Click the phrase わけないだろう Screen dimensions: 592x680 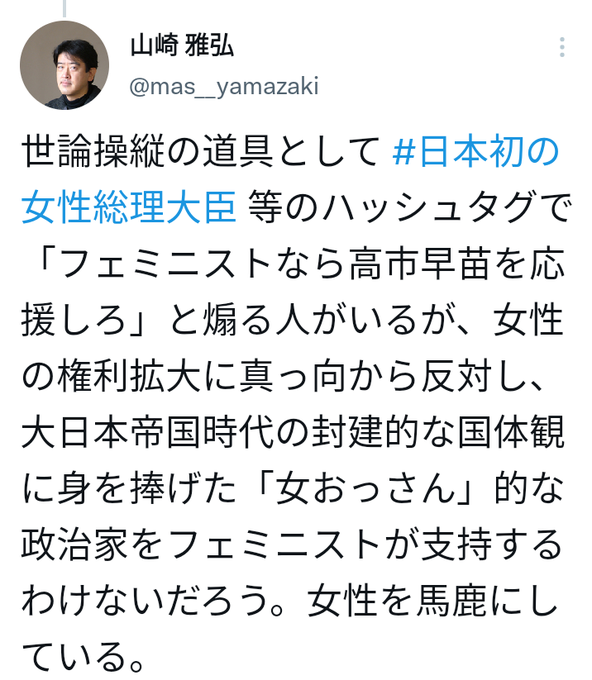(x=146, y=600)
